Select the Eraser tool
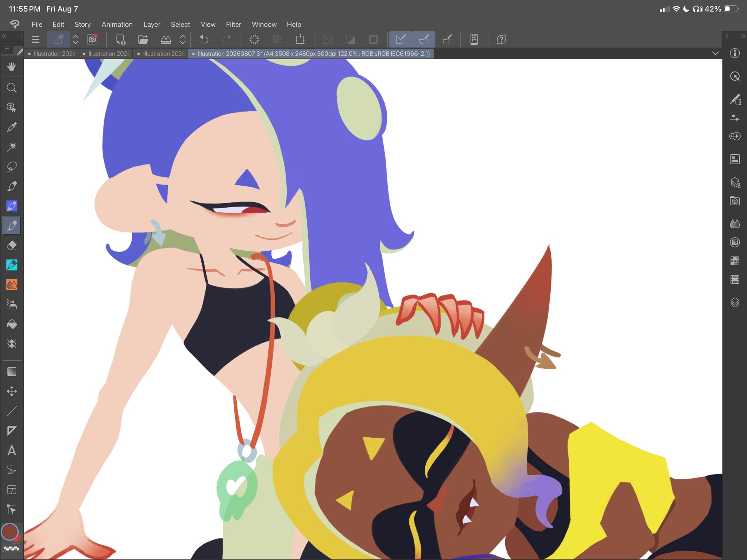The width and height of the screenshot is (747, 560). [12, 245]
